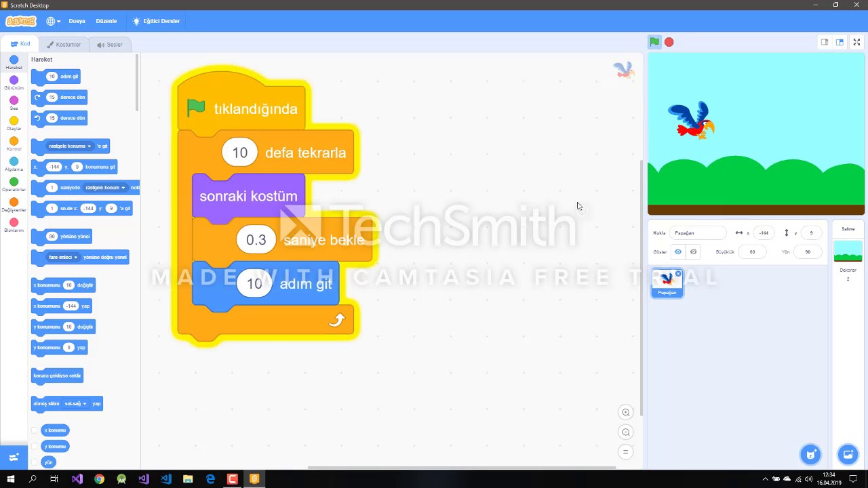The width and height of the screenshot is (868, 488).
Task: Open Windows Start menu
Action: click(x=11, y=479)
